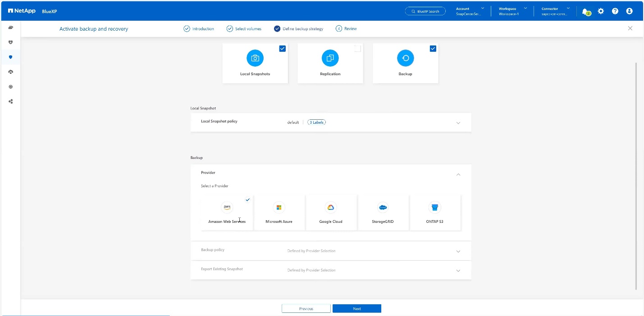Choose Microsoft Azure as provider

(279, 212)
